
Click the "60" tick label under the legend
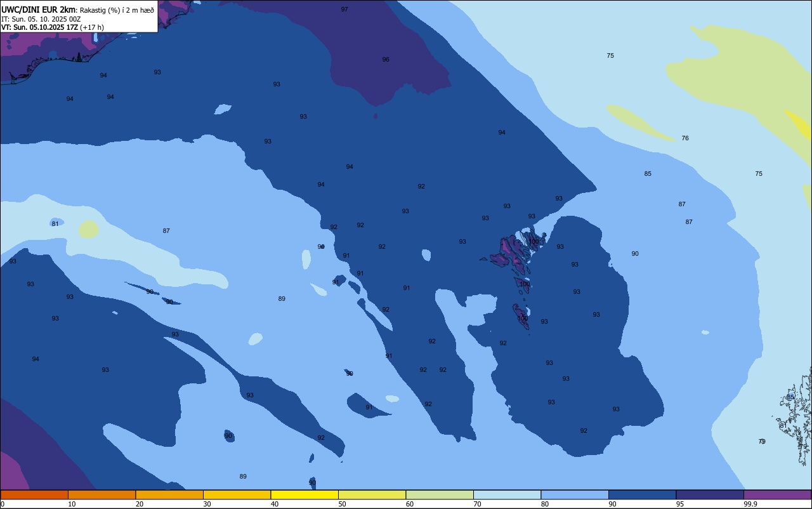[x=410, y=504]
